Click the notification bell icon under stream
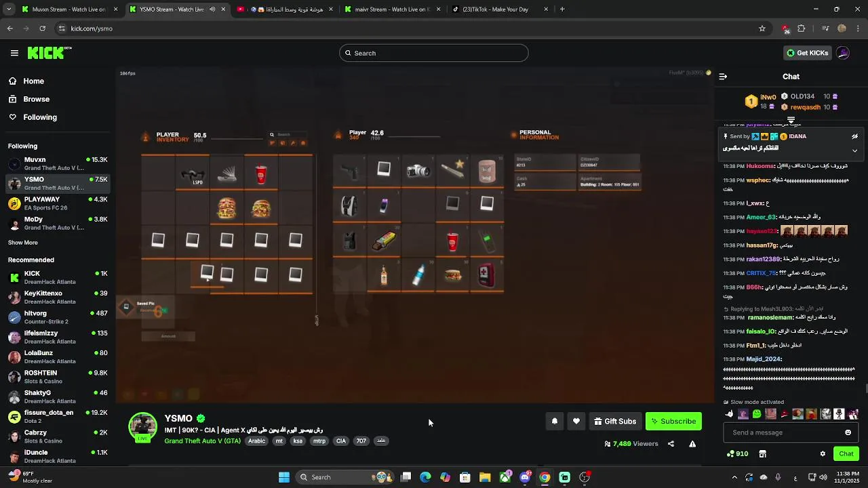Screen dimensions: 868x488 click(x=555, y=422)
